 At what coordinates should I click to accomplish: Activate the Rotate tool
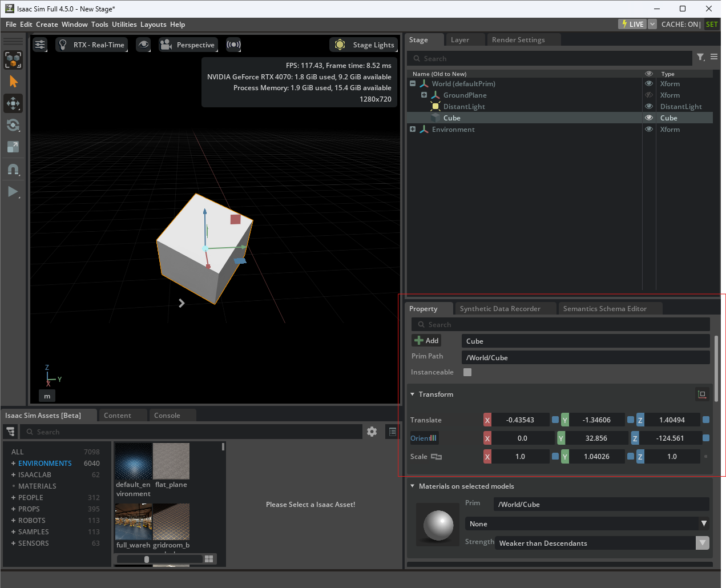[13, 125]
